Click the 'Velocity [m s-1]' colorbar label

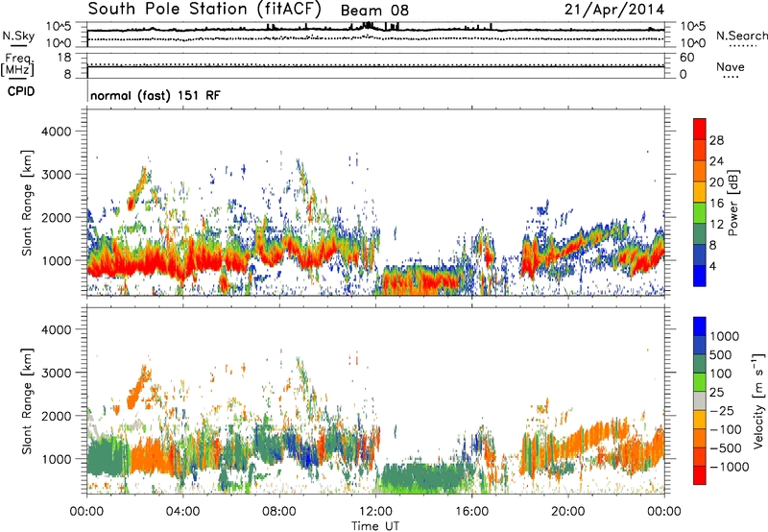[x=758, y=400]
